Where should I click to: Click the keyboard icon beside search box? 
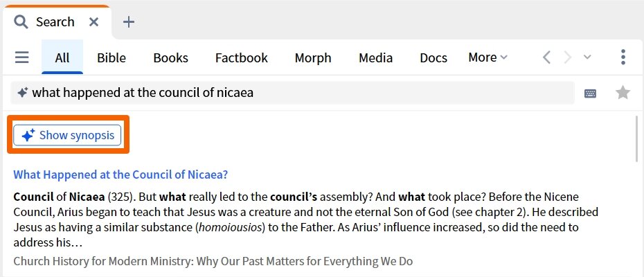point(591,93)
